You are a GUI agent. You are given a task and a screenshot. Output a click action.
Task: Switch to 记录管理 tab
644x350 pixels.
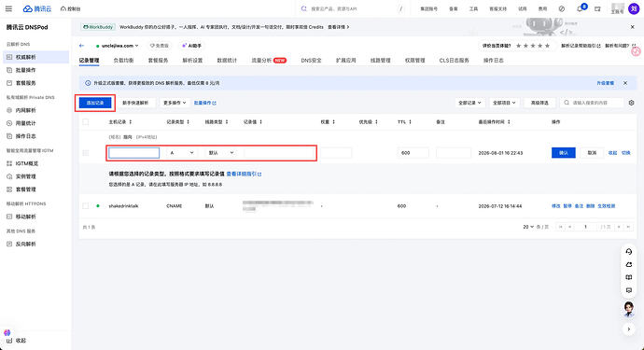(x=89, y=61)
